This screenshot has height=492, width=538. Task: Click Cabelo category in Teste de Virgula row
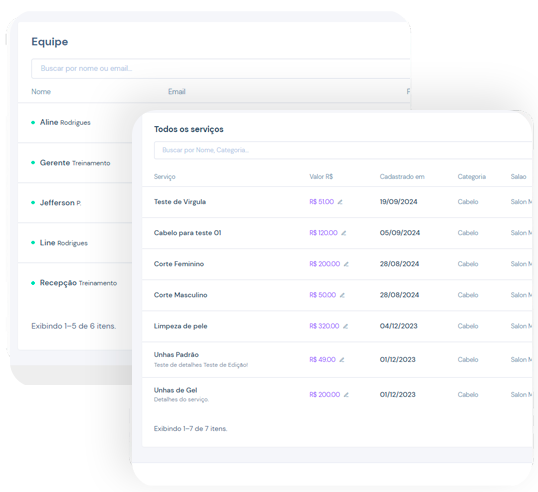(468, 202)
